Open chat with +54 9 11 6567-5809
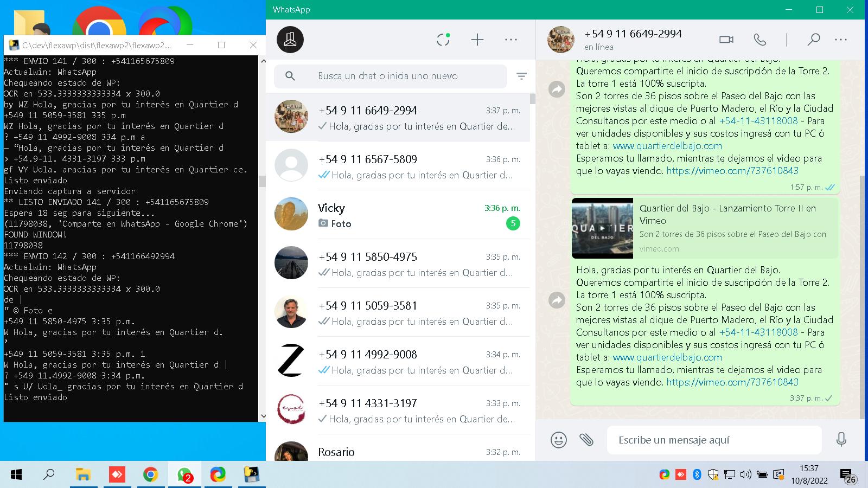The width and height of the screenshot is (868, 488). pos(398,166)
